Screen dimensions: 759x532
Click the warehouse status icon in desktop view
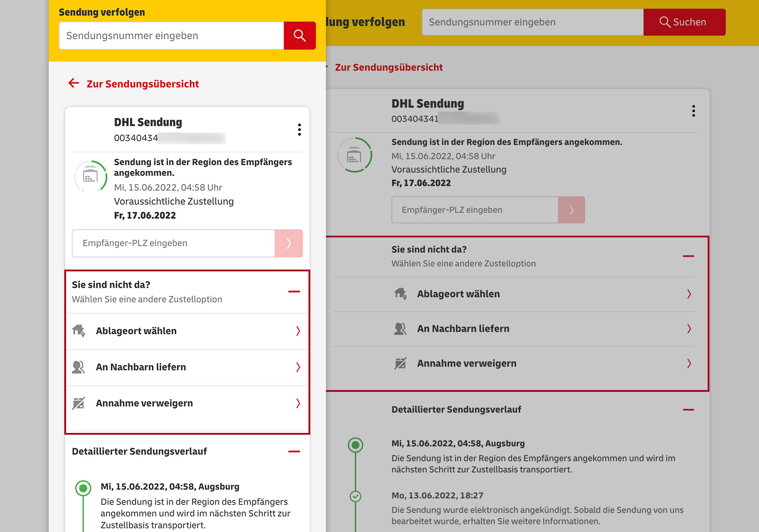click(x=354, y=155)
